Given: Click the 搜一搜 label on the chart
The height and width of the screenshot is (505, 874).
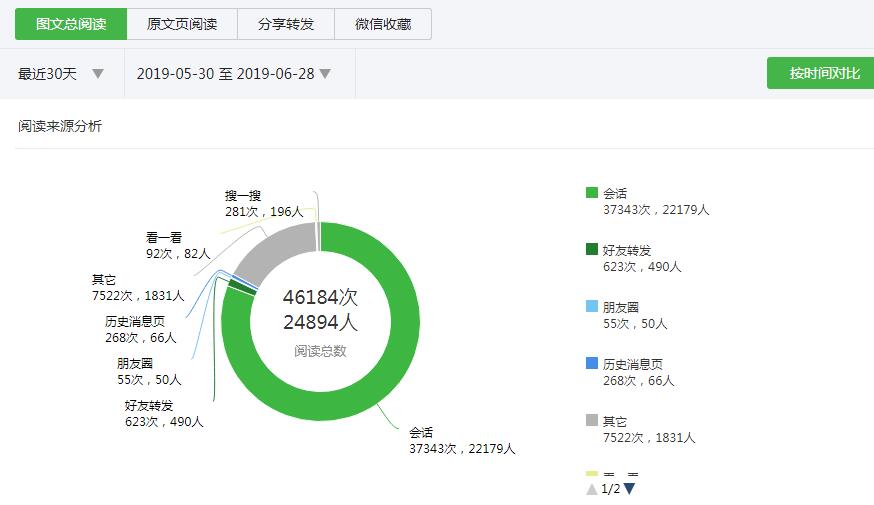Looking at the screenshot, I should (243, 196).
